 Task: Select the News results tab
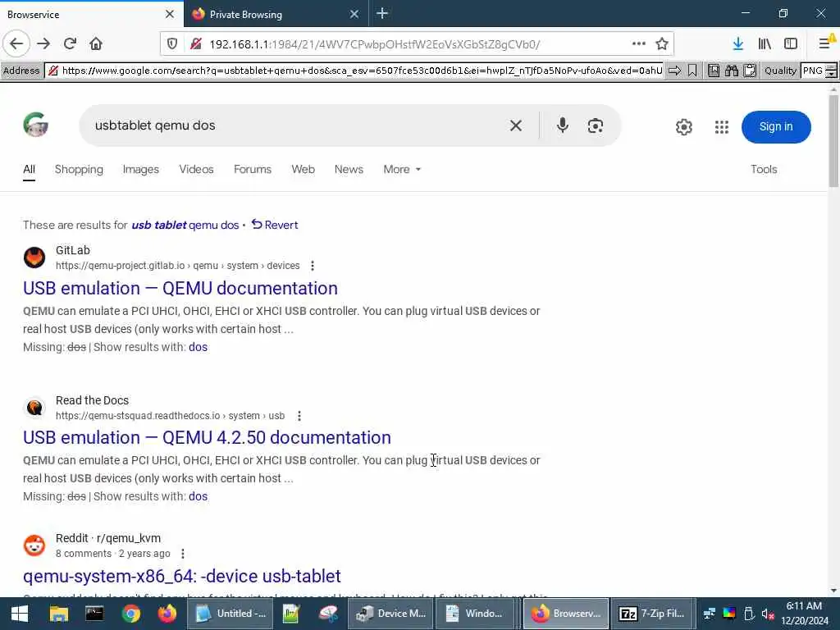point(349,169)
